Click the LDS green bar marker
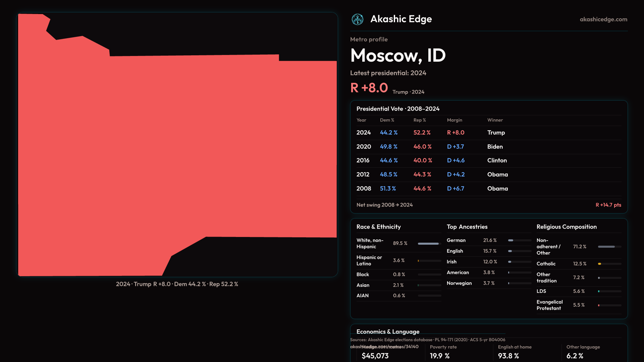 point(599,291)
